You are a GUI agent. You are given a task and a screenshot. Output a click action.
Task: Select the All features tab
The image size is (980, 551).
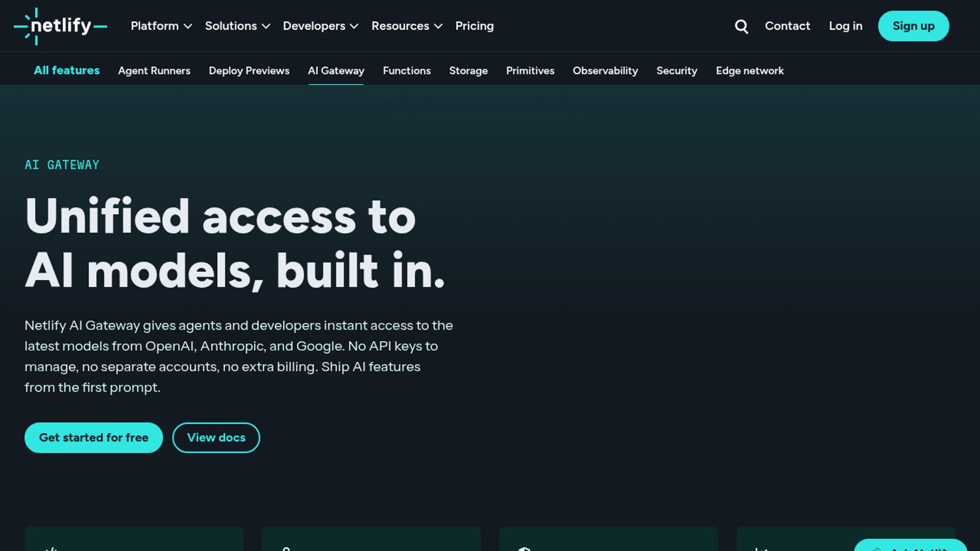(67, 70)
